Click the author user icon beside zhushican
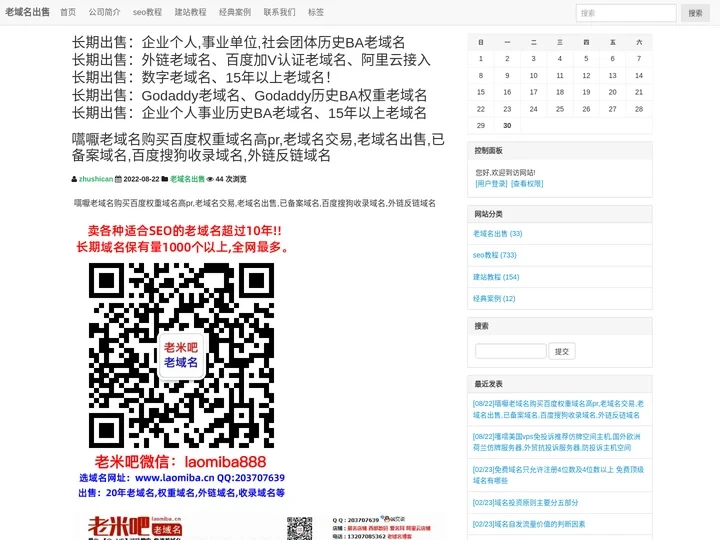Image resolution: width=720 pixels, height=540 pixels. (x=74, y=179)
